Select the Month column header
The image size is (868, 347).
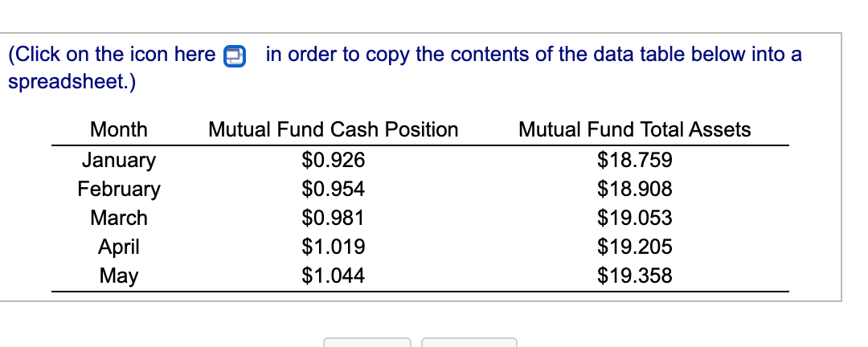(119, 129)
